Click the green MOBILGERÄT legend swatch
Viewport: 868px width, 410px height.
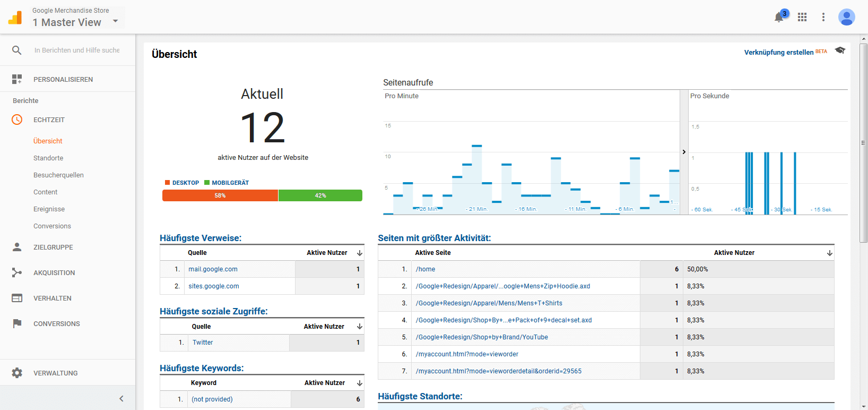207,183
